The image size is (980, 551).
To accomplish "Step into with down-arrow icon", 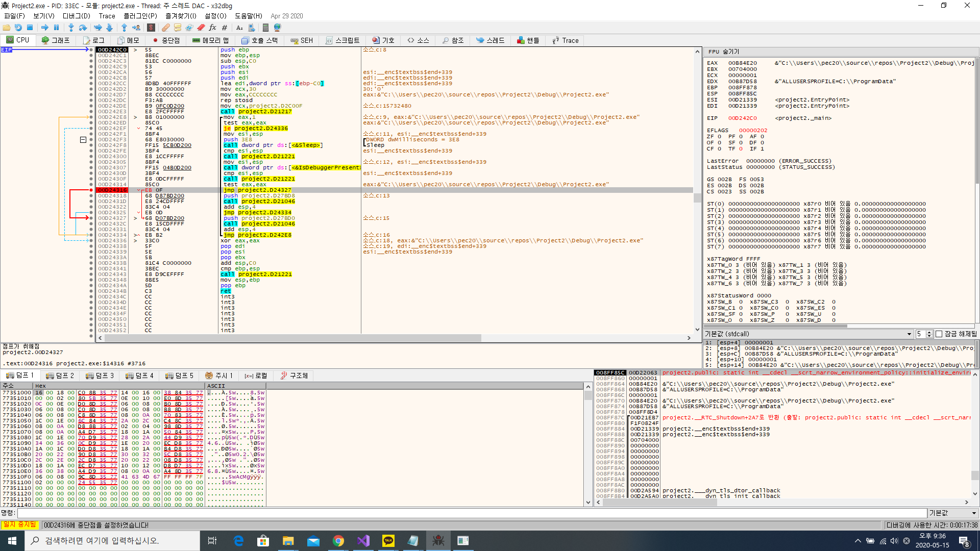I will [71, 28].
